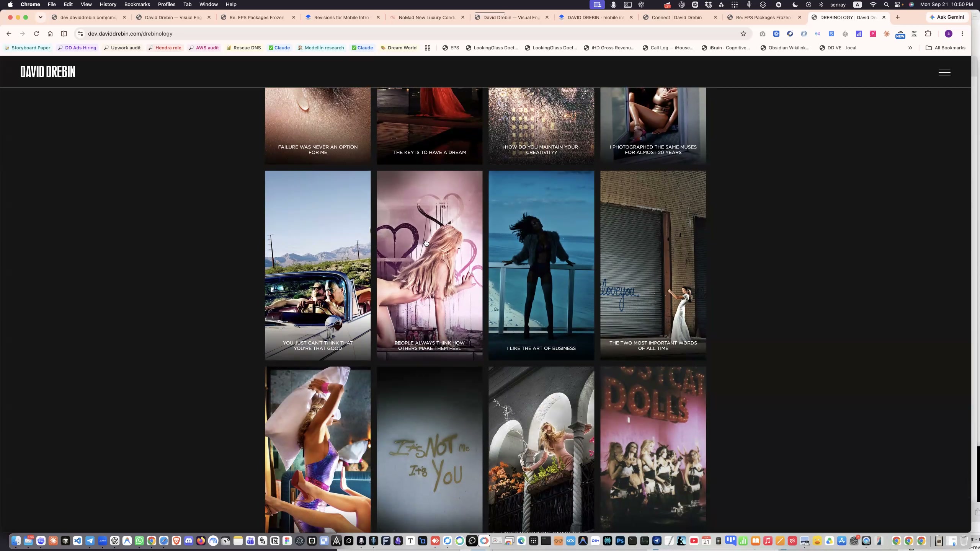
Task: Open Photoshop from the Dock
Action: click(620, 541)
